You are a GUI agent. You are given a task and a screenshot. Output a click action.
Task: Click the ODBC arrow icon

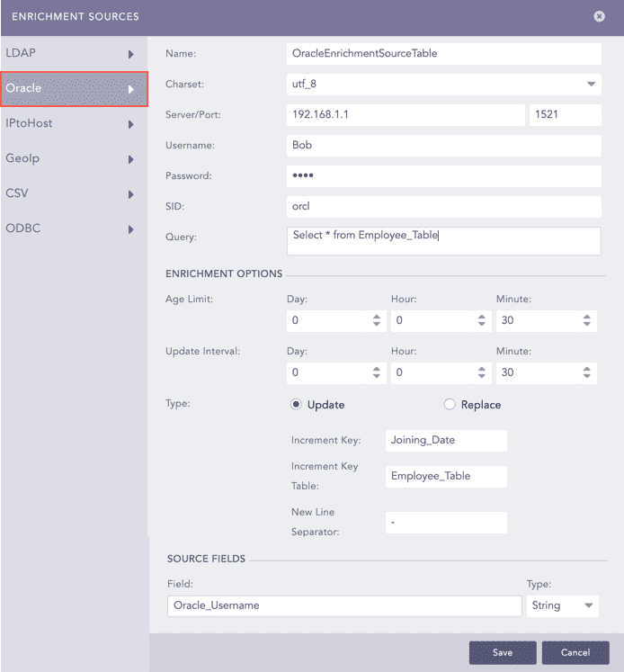pyautogui.click(x=131, y=229)
